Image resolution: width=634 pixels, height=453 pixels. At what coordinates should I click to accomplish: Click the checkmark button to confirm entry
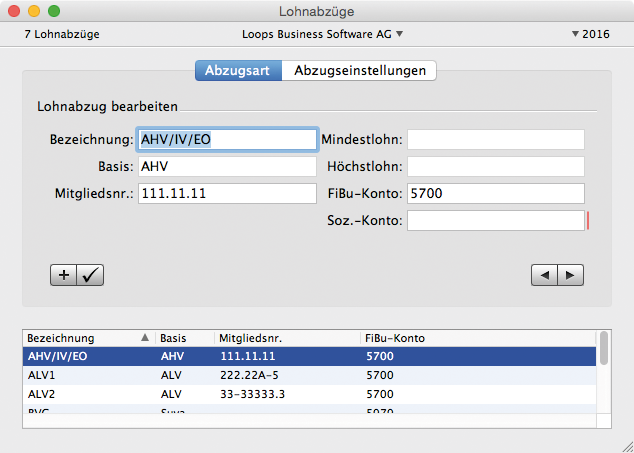click(90, 275)
